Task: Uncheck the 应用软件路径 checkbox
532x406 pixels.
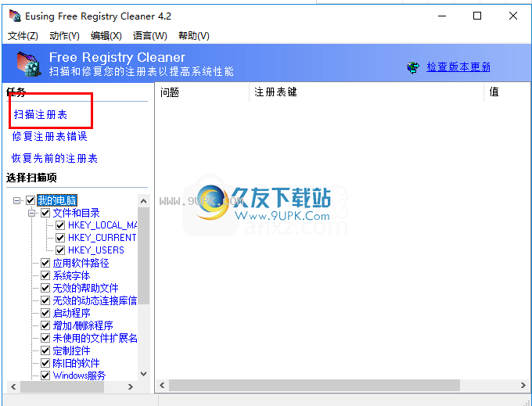Action: pos(45,263)
